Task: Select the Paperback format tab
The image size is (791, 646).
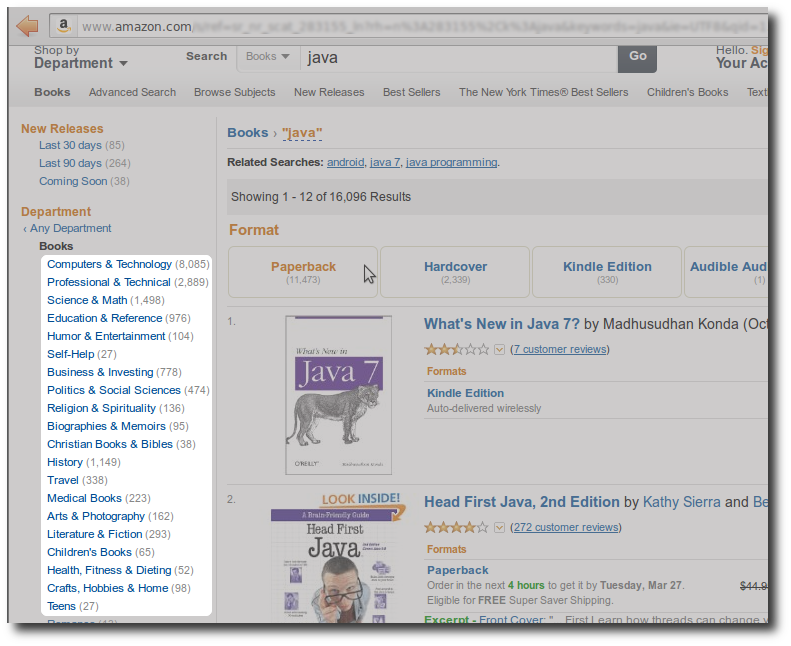Action: pos(303,272)
